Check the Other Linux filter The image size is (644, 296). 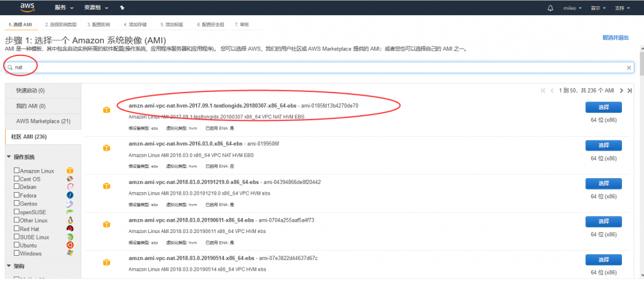tap(16, 220)
